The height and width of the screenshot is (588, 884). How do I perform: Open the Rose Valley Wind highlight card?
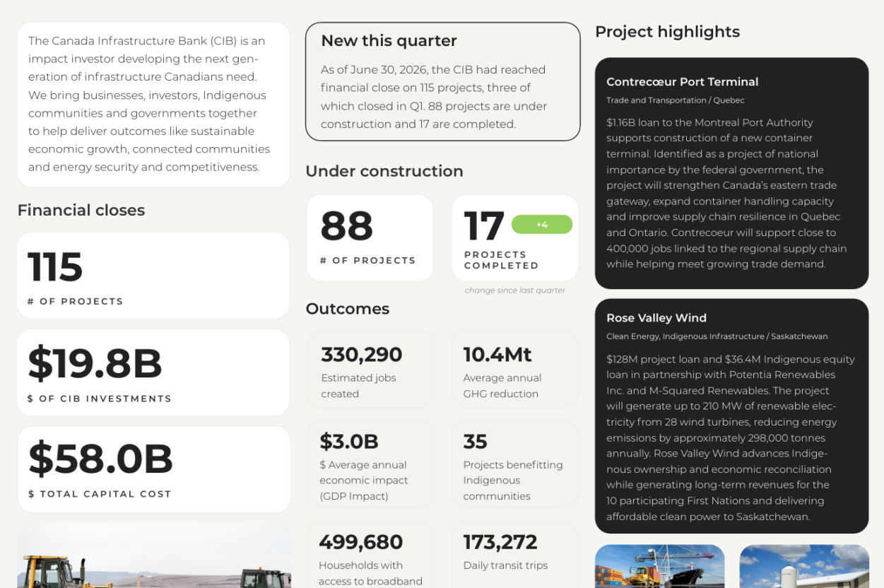pos(731,416)
